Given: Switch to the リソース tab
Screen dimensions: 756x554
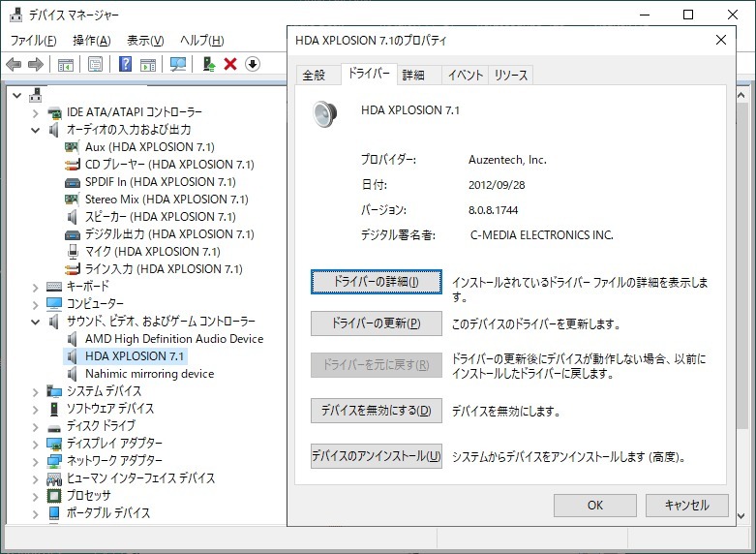Looking at the screenshot, I should (510, 76).
